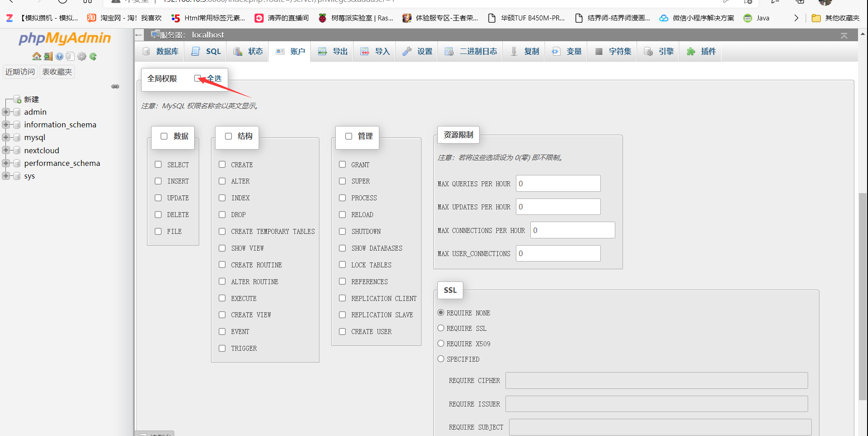The image size is (868, 436).
Task: Open the 淘宝网 bookmark
Action: (124, 18)
